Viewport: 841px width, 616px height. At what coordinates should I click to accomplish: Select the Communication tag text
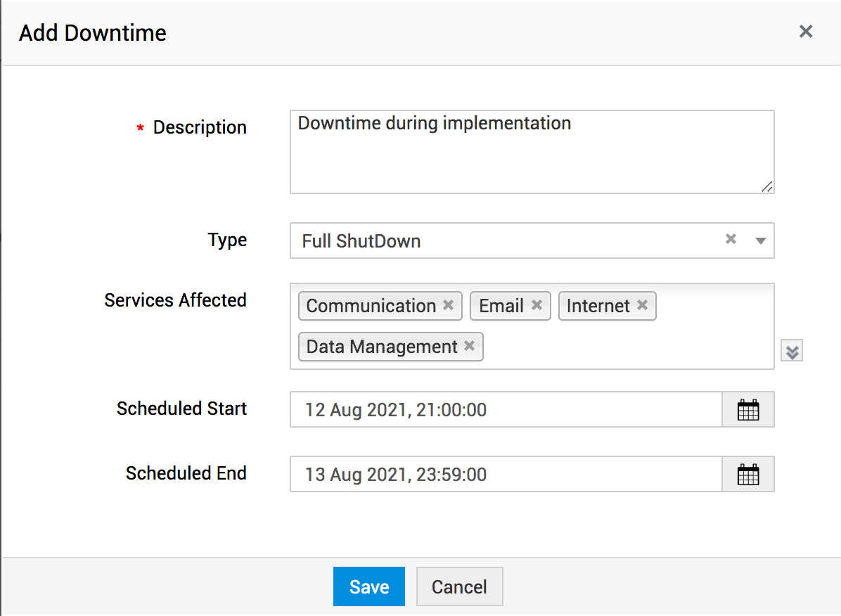click(x=371, y=306)
